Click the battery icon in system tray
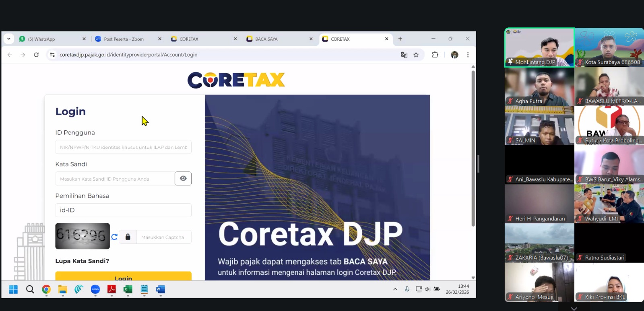 [x=437, y=289]
